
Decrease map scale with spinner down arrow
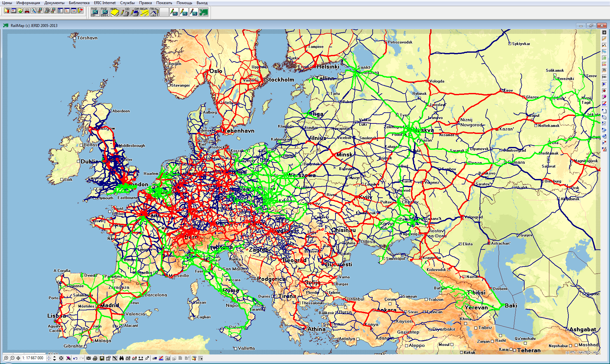pos(49,360)
